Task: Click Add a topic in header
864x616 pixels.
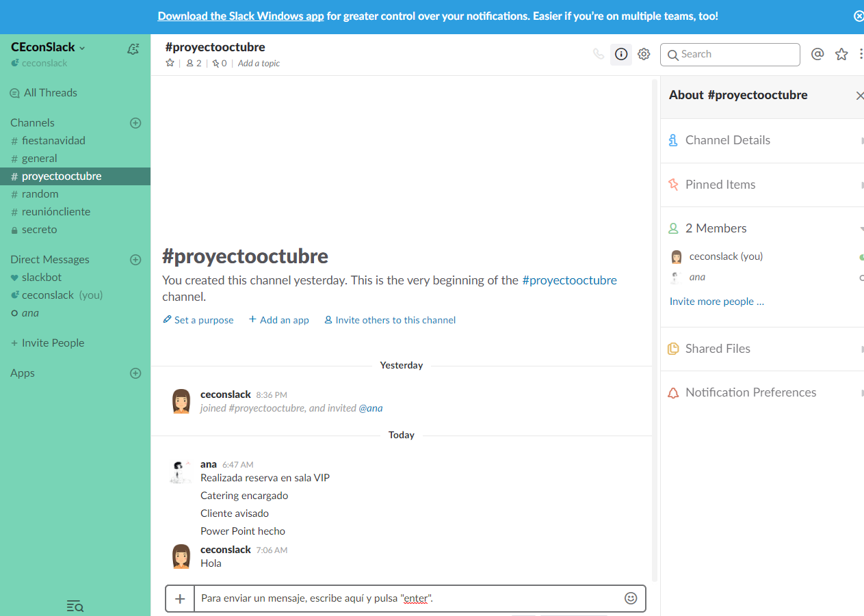Action: click(x=259, y=63)
